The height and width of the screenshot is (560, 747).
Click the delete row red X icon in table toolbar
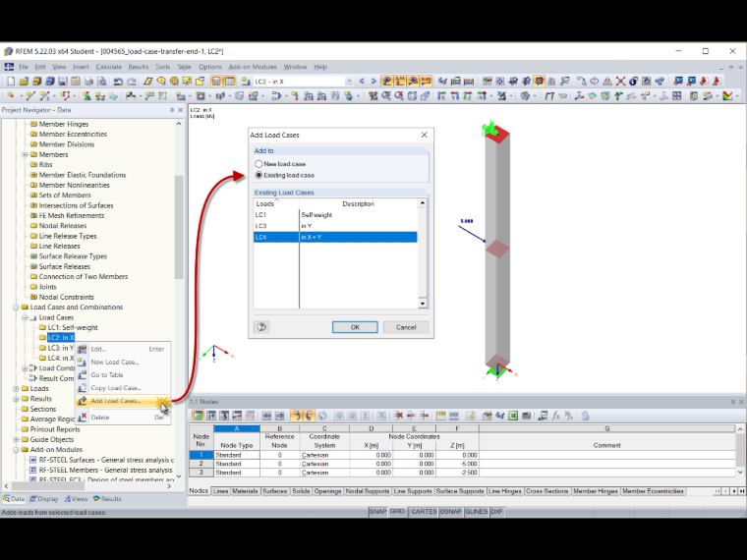click(x=399, y=416)
